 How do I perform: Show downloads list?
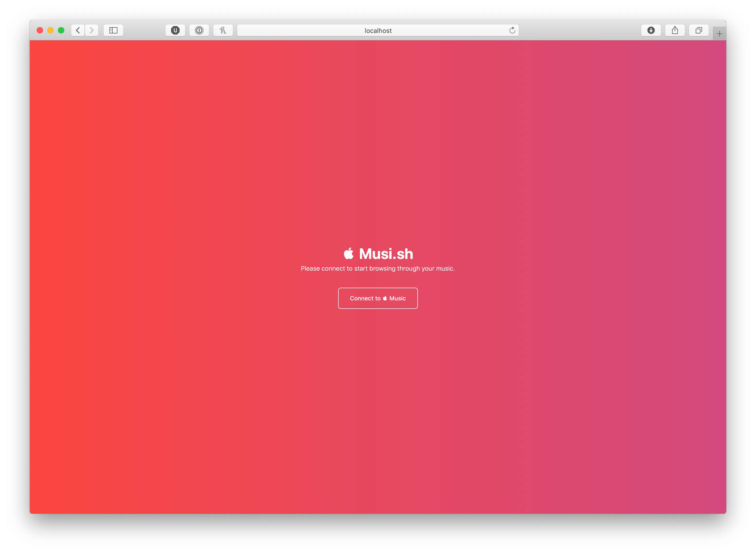pyautogui.click(x=651, y=31)
